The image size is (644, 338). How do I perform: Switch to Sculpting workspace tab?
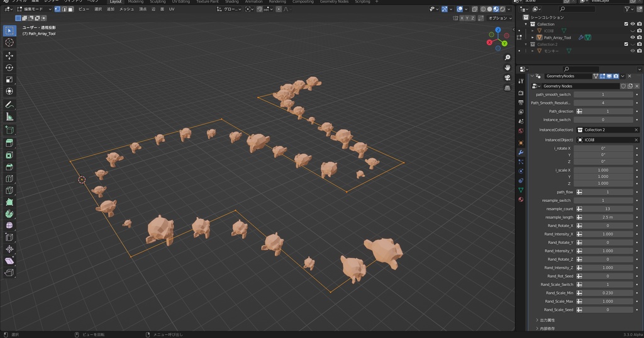pyautogui.click(x=158, y=2)
